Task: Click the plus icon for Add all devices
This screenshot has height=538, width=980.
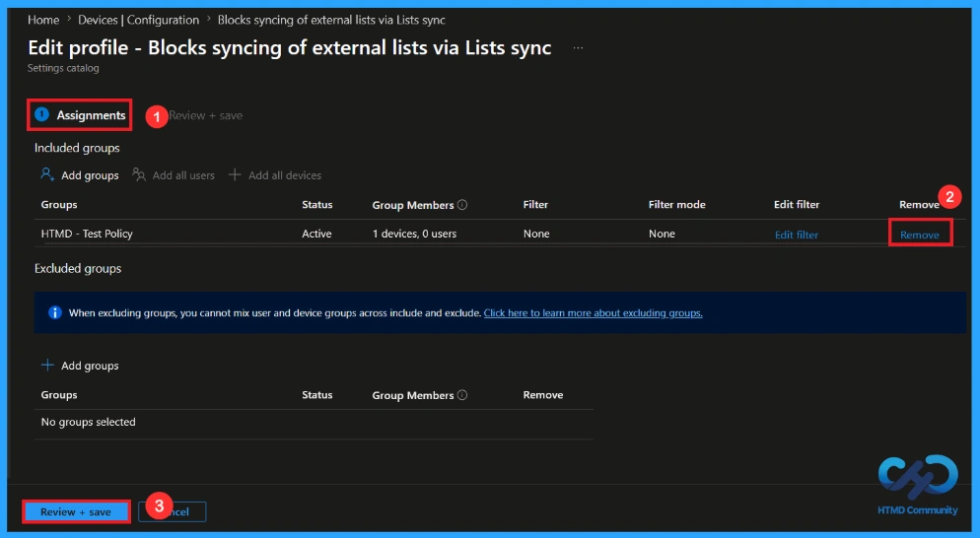Action: coord(235,175)
